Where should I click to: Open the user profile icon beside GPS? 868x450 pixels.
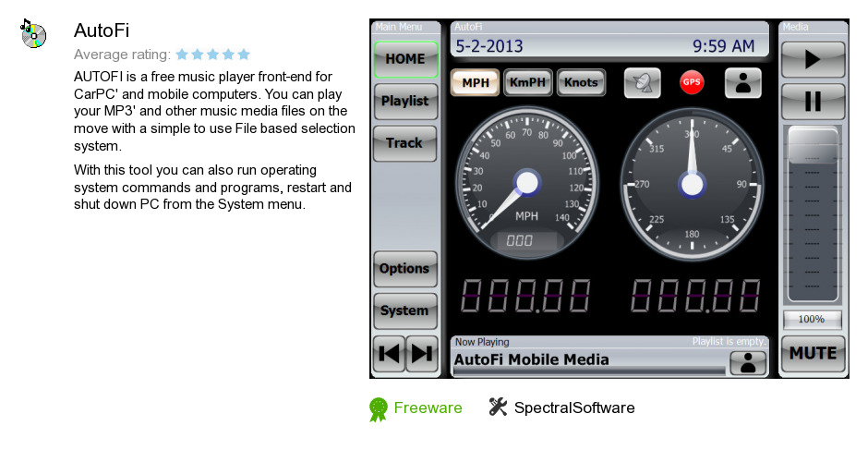(743, 82)
